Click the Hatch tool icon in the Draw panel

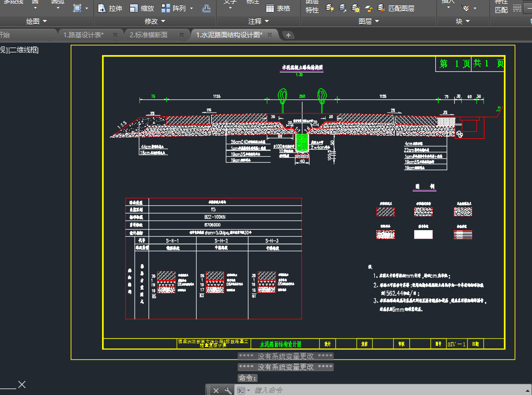[x=77, y=8]
